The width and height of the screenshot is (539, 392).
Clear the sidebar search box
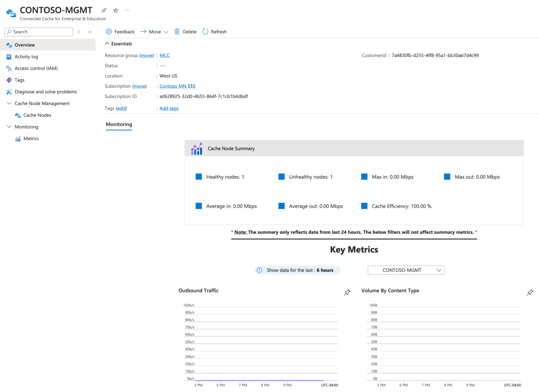pos(79,32)
